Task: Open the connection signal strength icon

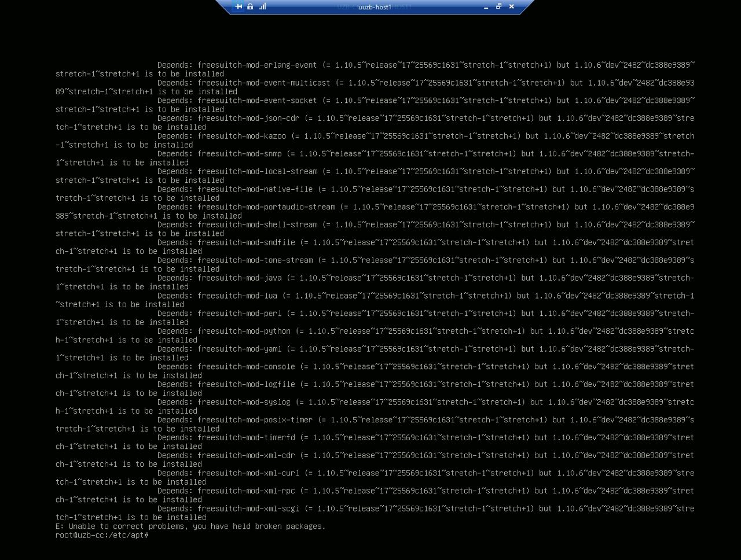Action: coord(262,6)
